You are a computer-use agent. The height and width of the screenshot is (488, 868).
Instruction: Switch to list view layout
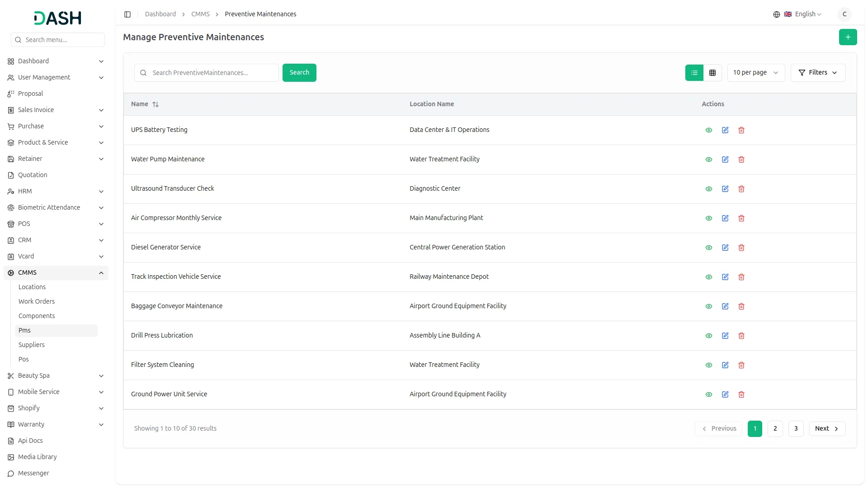pyautogui.click(x=694, y=73)
